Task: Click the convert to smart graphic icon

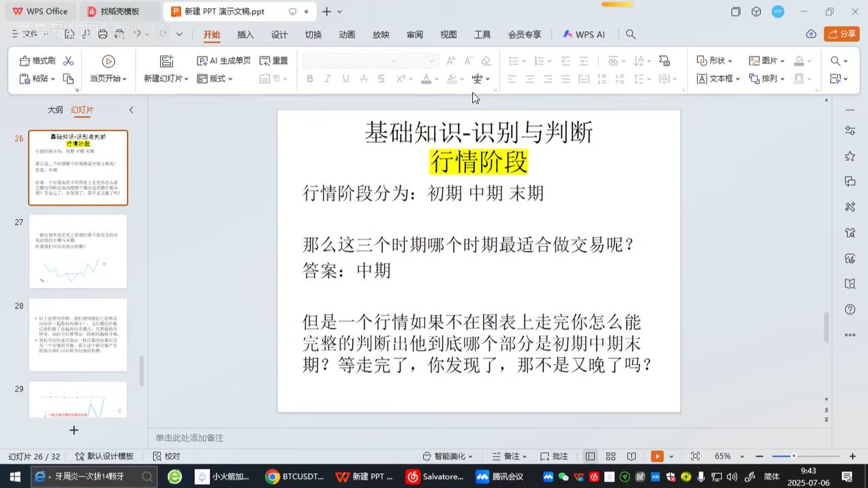Action: [x=665, y=61]
